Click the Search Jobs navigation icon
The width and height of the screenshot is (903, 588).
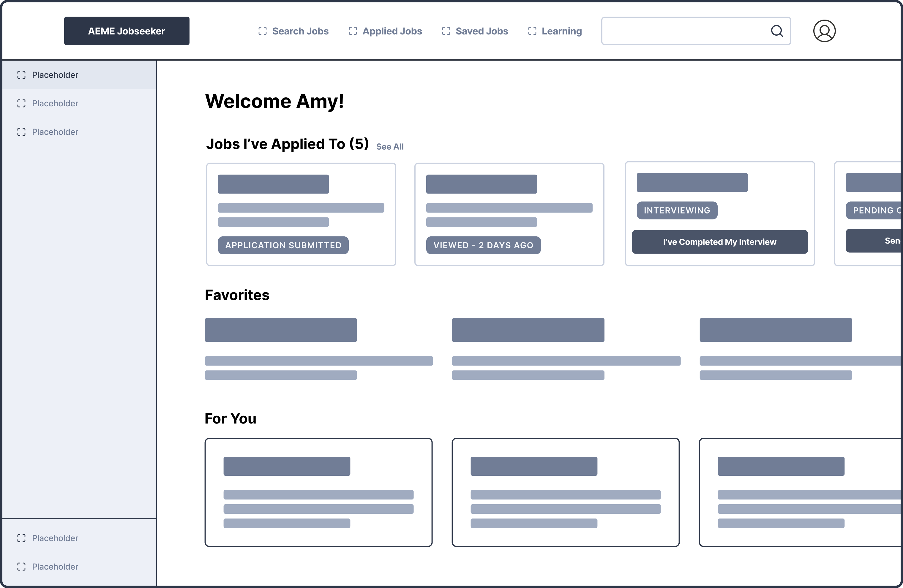click(262, 31)
